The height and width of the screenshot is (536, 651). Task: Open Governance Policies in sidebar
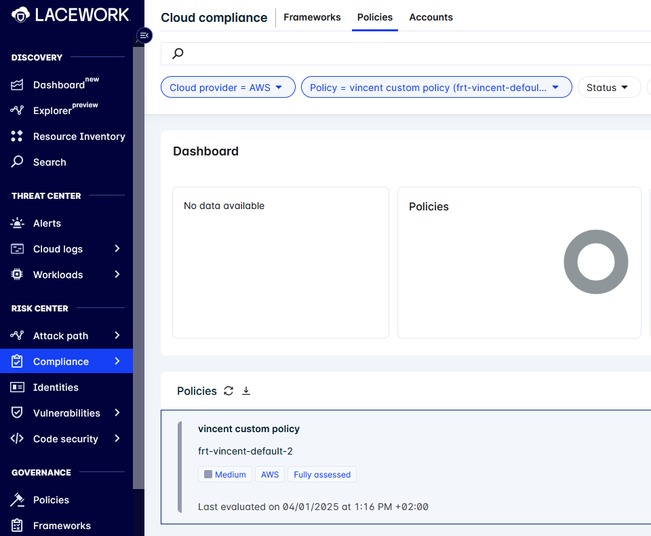40,500
